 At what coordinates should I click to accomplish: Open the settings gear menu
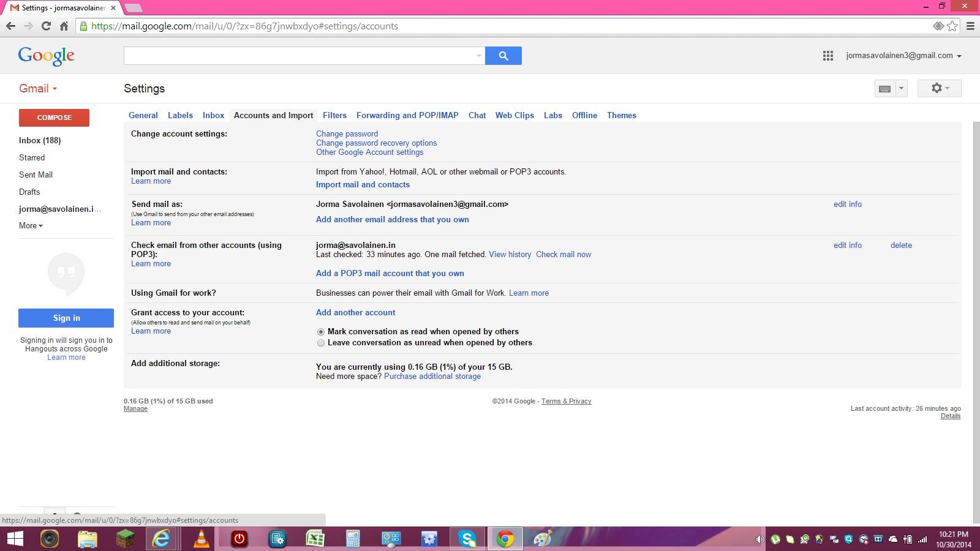tap(939, 88)
